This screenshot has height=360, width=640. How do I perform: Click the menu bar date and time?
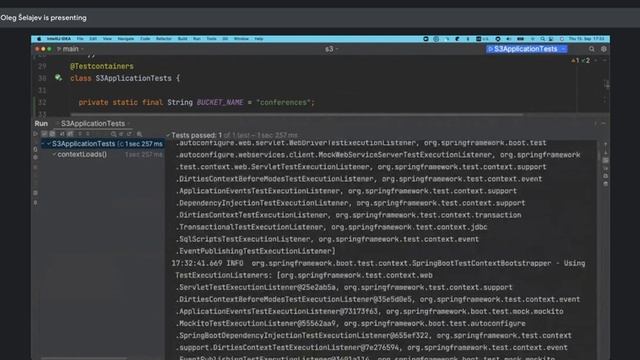[x=587, y=39]
